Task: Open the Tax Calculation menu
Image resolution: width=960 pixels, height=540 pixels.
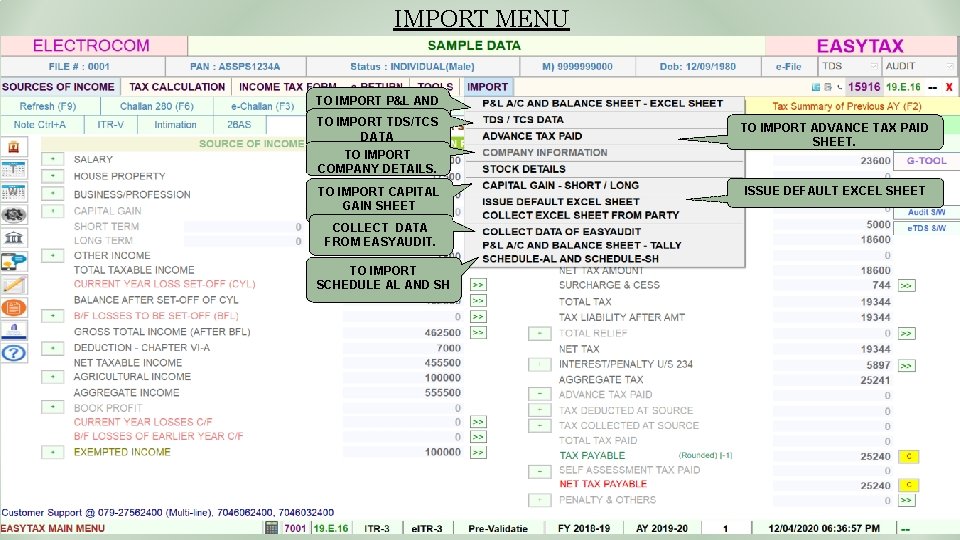Action: point(176,87)
